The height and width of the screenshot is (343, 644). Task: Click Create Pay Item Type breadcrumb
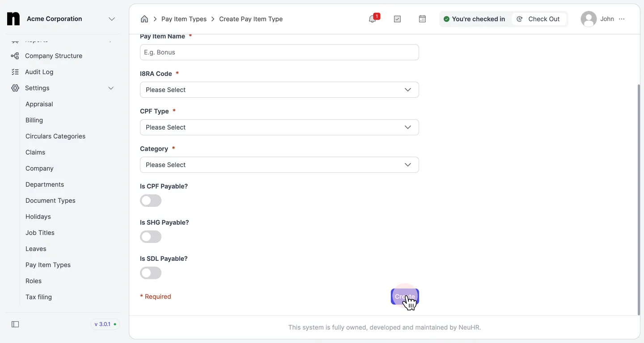coord(251,19)
